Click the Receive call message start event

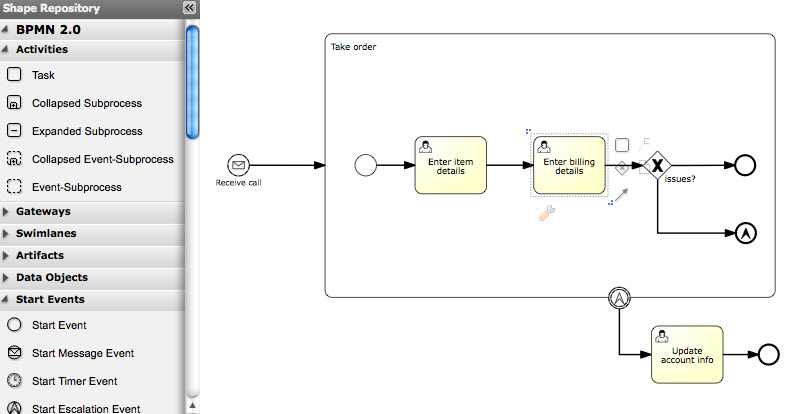[x=238, y=165]
